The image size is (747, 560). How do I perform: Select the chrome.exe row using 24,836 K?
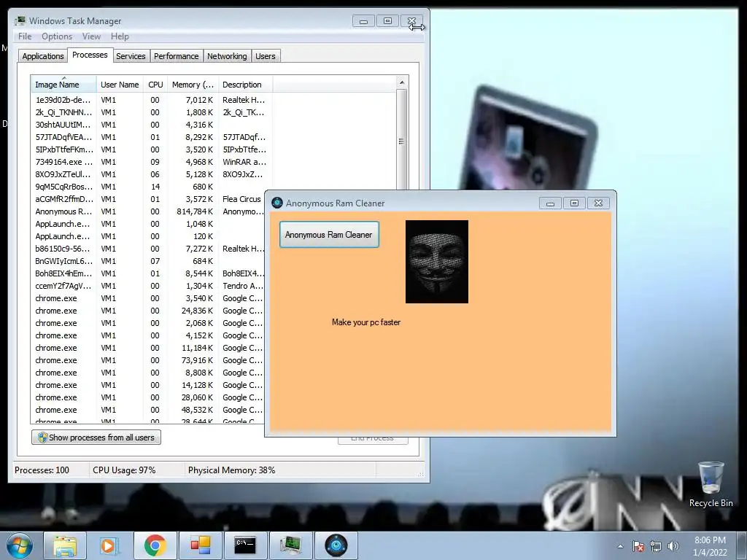(x=147, y=311)
